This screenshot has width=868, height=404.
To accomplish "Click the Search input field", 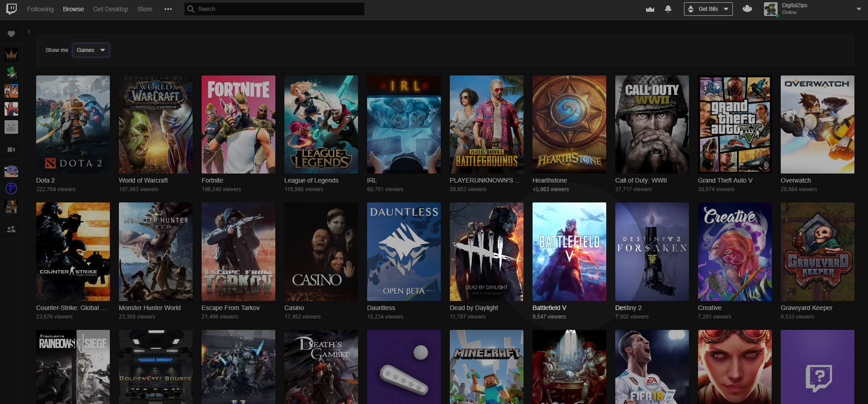I will tap(274, 9).
